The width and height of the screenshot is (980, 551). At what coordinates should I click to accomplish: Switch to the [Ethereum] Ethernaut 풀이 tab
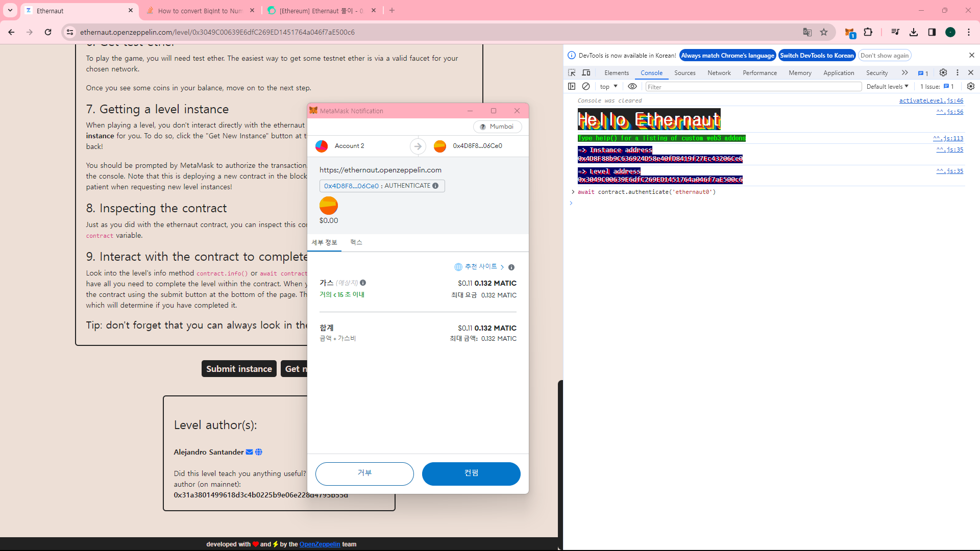tap(322, 11)
